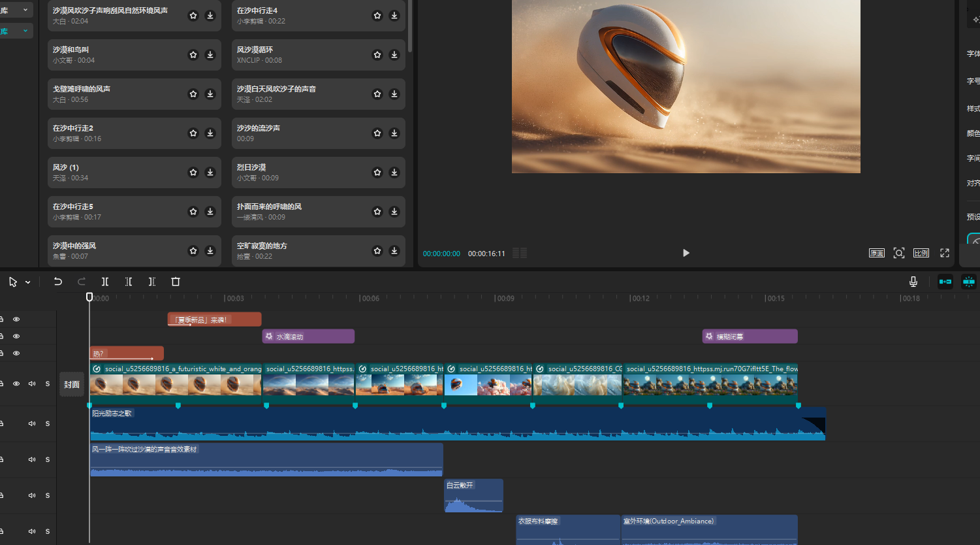980x545 pixels.
Task: Select the 白云散开 audio clip
Action: pos(473,496)
